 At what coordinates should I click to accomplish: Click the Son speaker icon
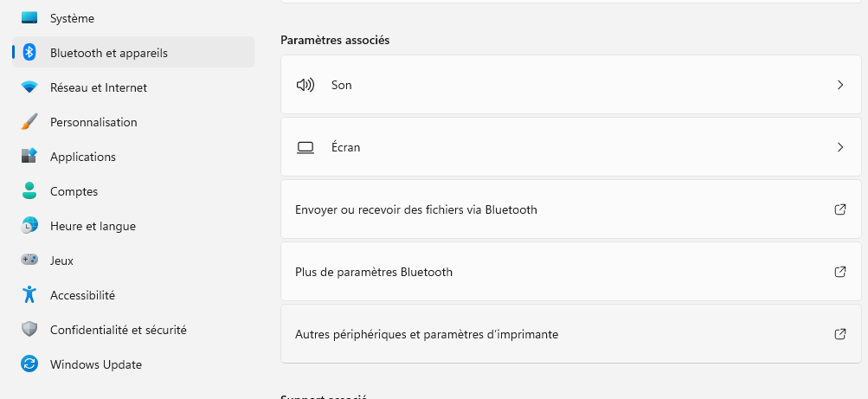coord(305,85)
